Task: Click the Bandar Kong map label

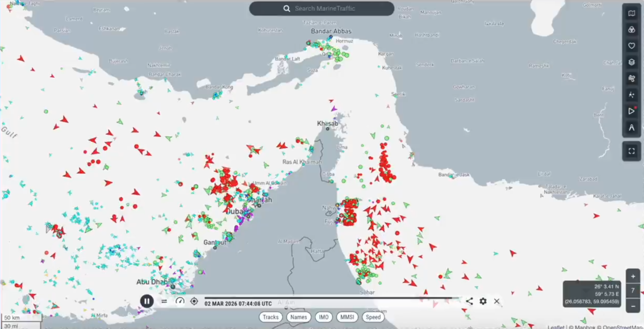Action: tap(219, 87)
